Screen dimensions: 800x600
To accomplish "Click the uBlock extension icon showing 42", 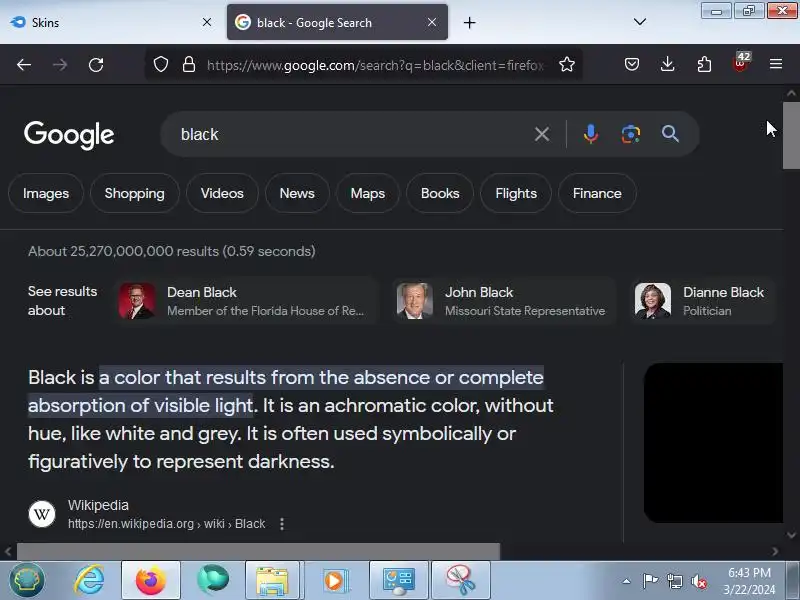I will click(740, 63).
